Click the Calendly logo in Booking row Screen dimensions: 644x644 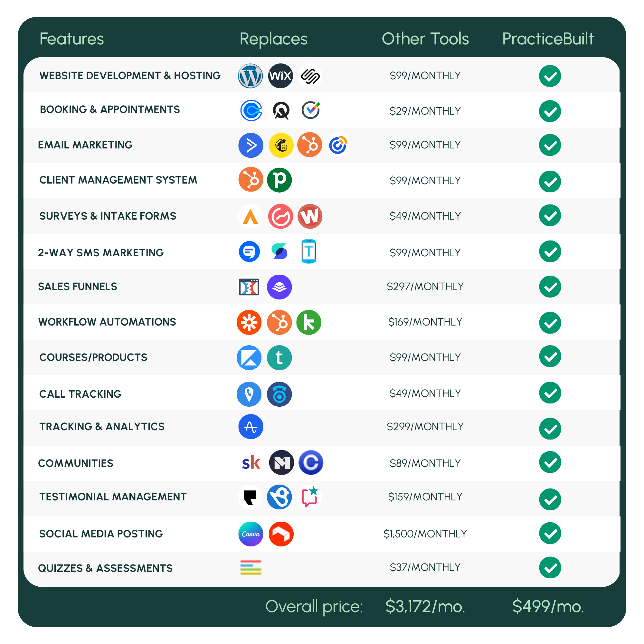coord(251,111)
